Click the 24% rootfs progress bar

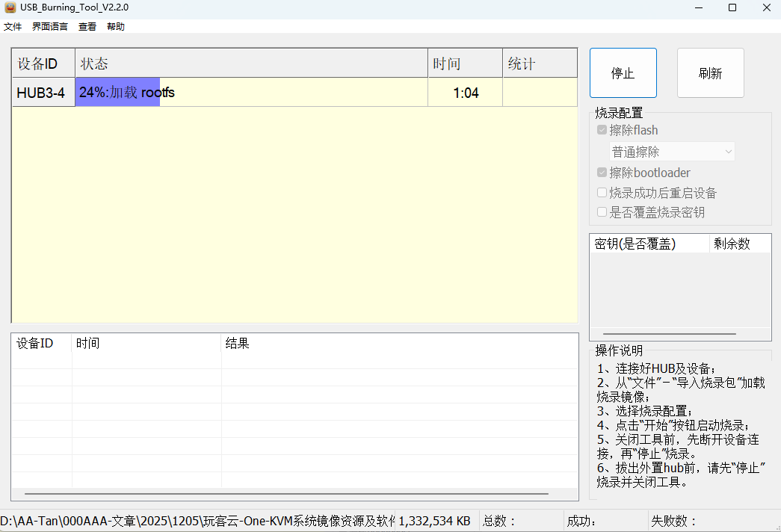pos(120,92)
